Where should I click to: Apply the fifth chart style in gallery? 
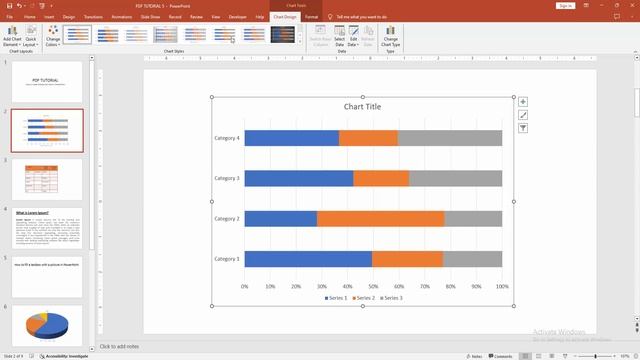(195, 34)
